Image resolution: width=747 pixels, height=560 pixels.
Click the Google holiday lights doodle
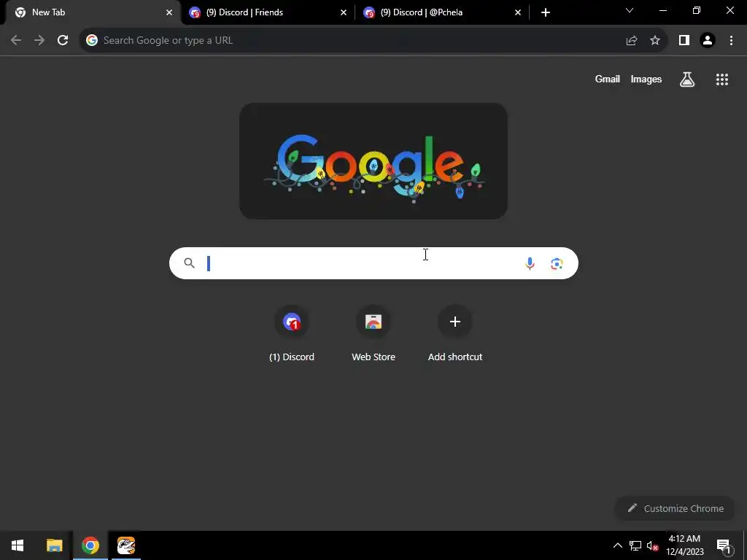[373, 161]
